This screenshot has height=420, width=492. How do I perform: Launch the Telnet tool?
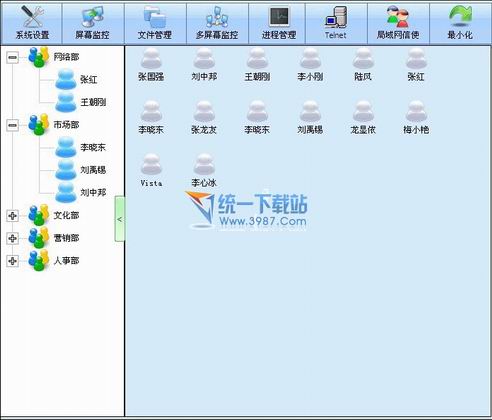pos(336,23)
